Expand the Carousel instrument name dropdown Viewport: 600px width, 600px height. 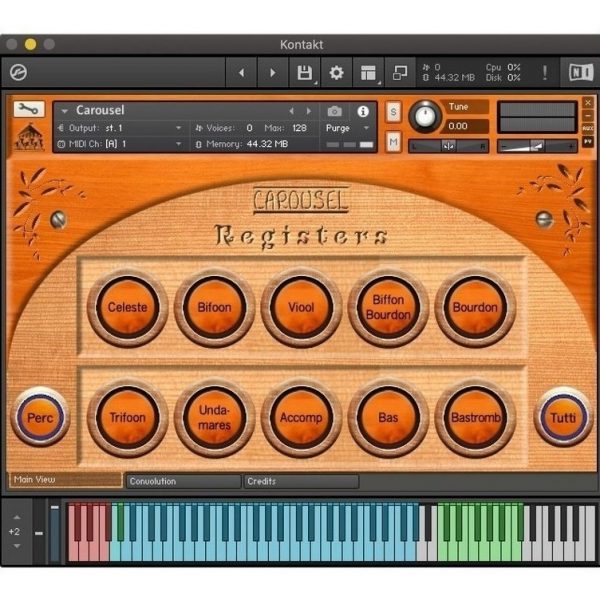[64, 111]
